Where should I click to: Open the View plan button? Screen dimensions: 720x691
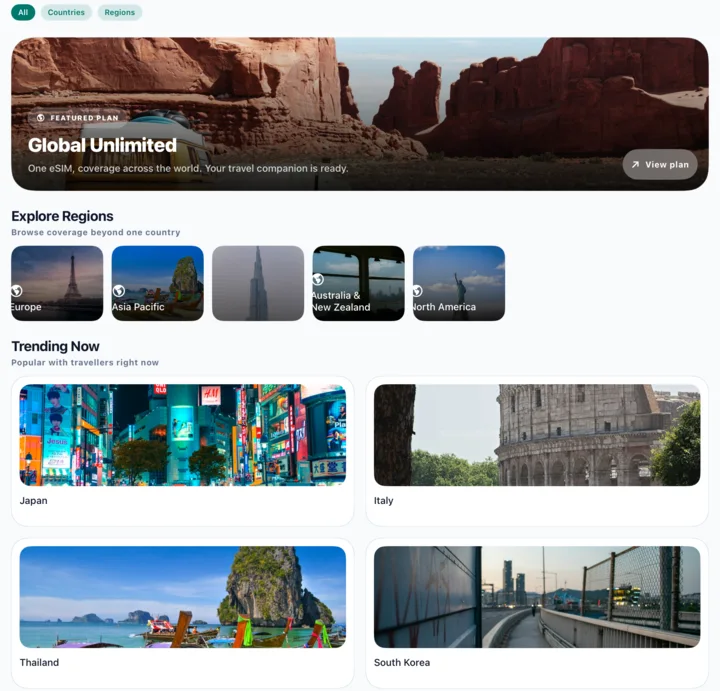coord(660,164)
